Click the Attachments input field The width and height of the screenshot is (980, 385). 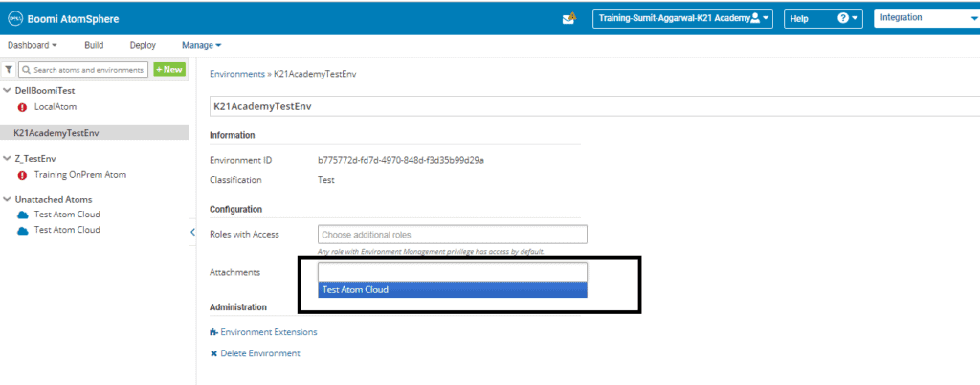[x=453, y=272]
